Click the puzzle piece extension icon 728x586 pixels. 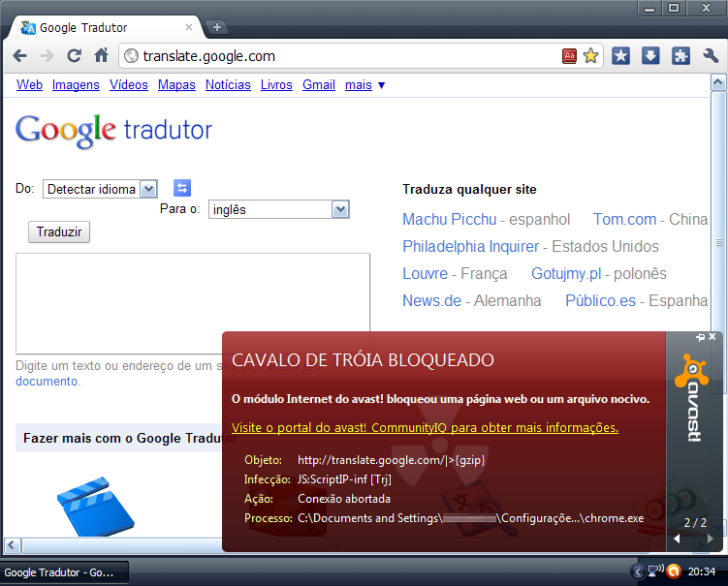[681, 56]
